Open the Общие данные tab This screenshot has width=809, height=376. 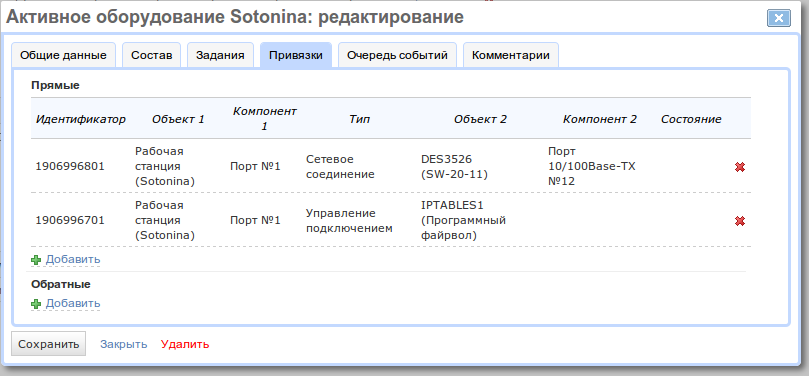[63, 55]
